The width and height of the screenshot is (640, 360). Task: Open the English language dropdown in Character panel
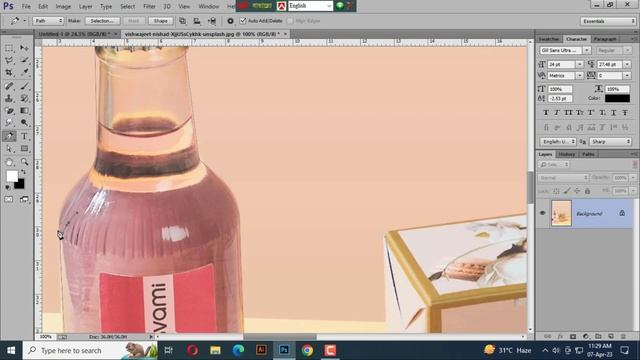pyautogui.click(x=558, y=142)
